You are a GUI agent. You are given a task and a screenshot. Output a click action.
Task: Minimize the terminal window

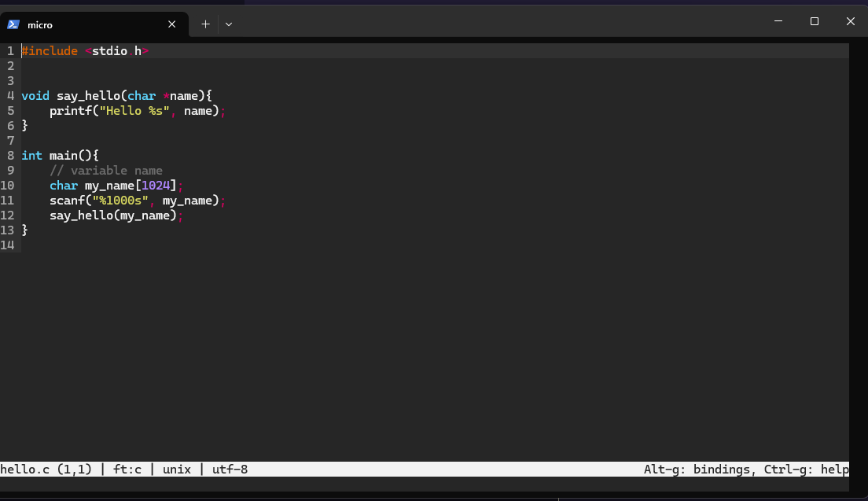coord(778,21)
